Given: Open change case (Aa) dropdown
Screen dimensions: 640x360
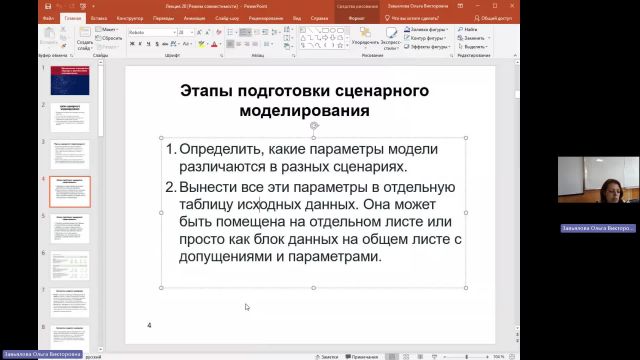Looking at the screenshot, I should (x=187, y=44).
